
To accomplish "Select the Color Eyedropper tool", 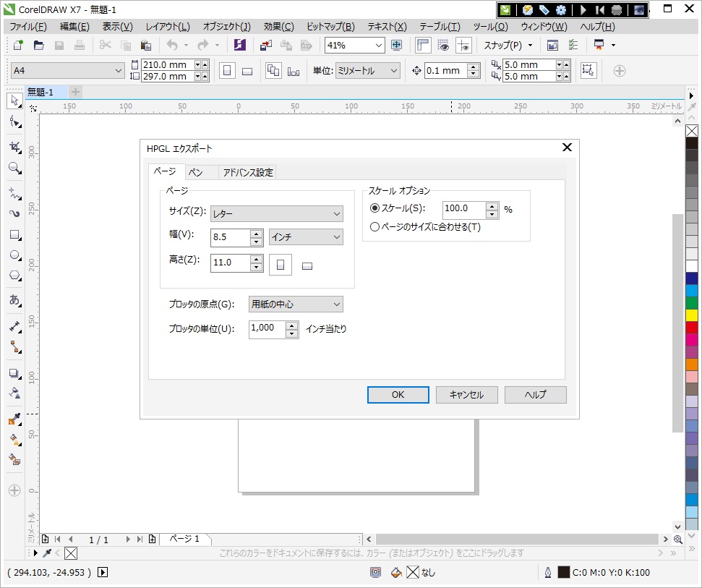I will pyautogui.click(x=14, y=419).
